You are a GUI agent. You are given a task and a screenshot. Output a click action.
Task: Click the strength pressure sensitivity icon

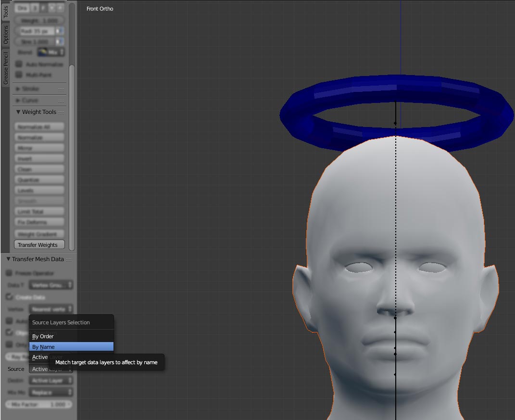point(59,42)
